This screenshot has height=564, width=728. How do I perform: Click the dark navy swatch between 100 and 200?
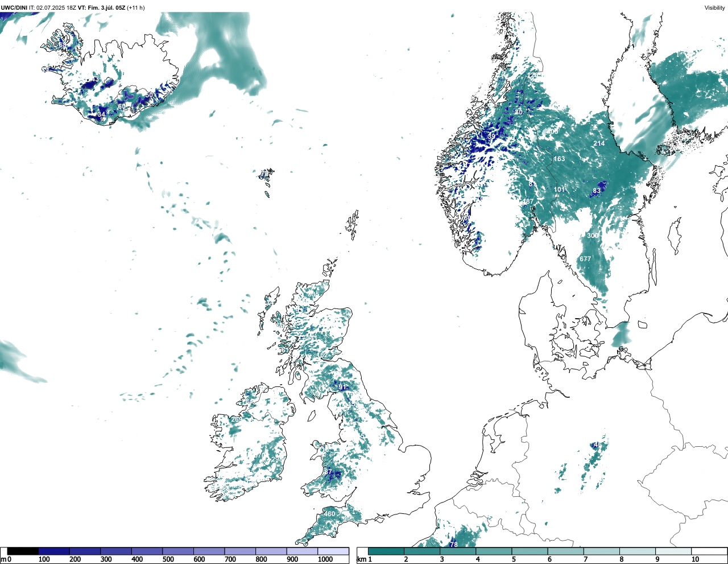click(54, 551)
